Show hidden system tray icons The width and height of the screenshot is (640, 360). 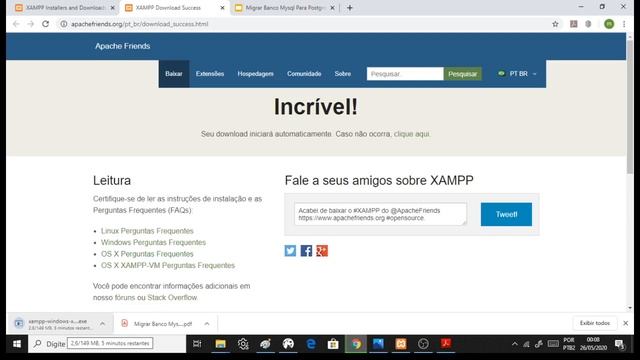[x=515, y=344]
